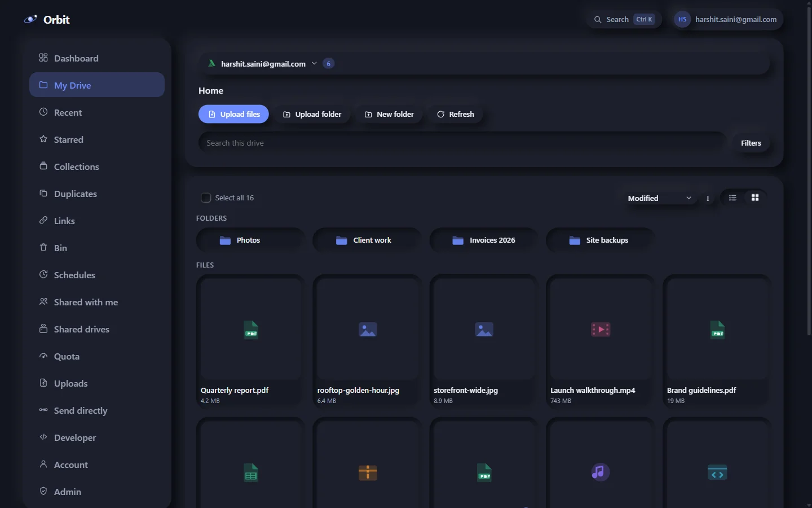
Task: Click the Schedules clock-arrow icon
Action: [x=43, y=274]
